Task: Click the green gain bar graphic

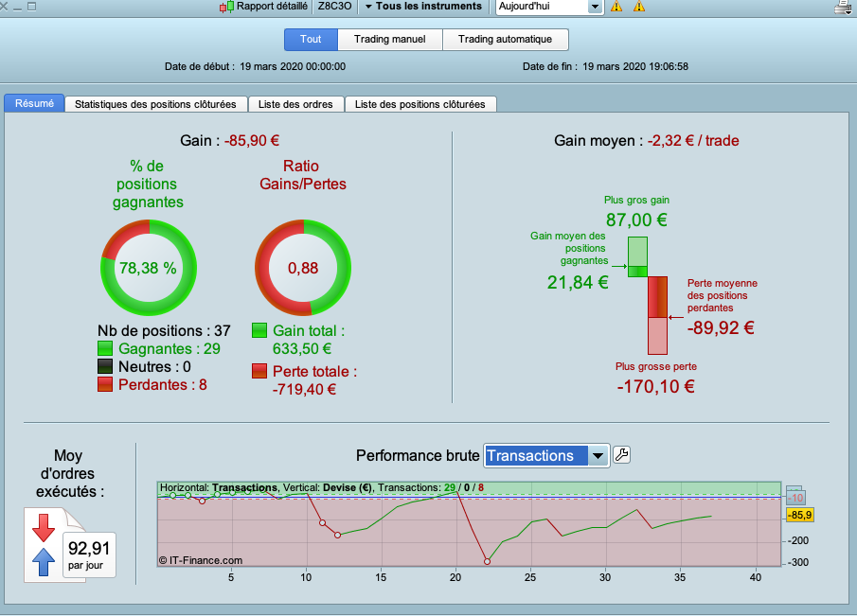Action: 637,256
